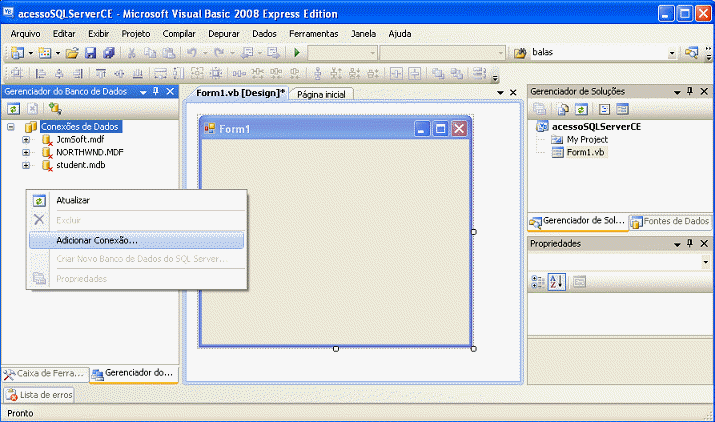Open the Lista de erros panel

[39, 395]
